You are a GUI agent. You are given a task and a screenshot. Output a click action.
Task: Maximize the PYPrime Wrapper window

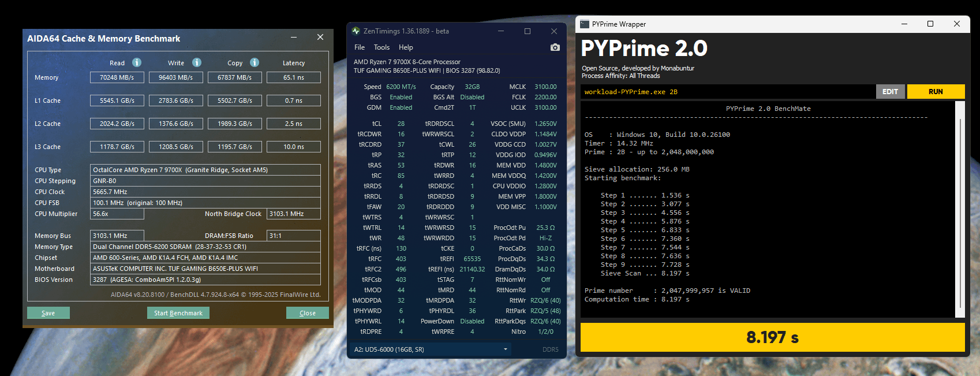click(x=930, y=24)
